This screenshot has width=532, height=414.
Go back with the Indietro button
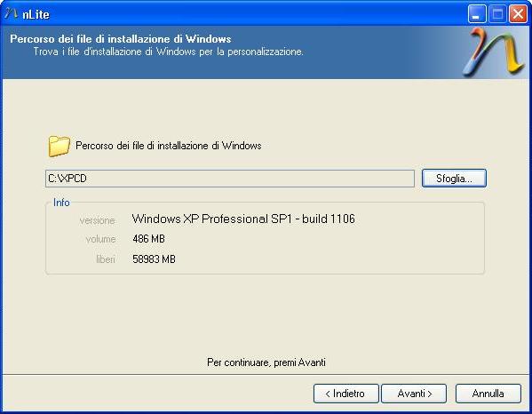(345, 394)
